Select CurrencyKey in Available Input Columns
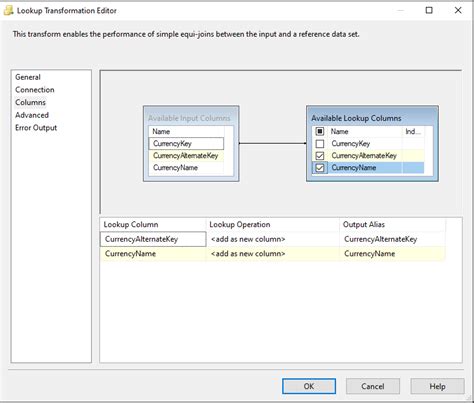474x403 pixels. click(186, 144)
